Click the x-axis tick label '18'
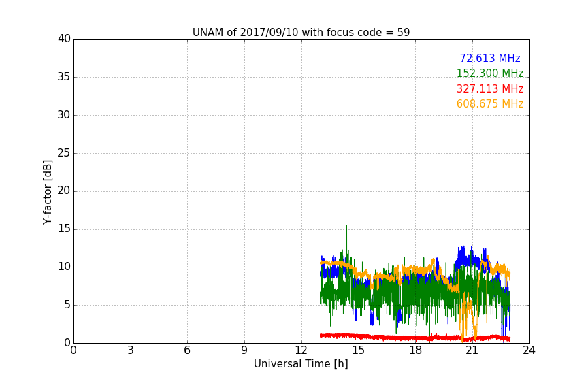The image size is (588, 392). coord(416,350)
